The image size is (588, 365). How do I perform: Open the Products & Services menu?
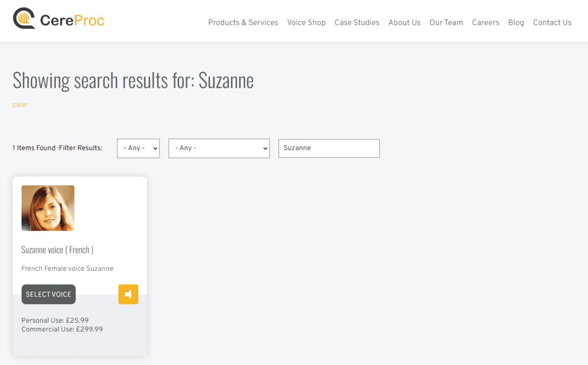(243, 23)
